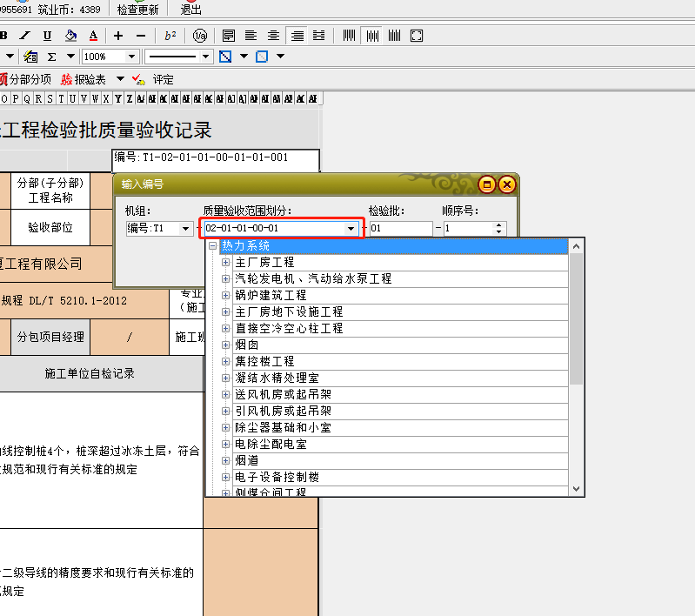Expand 集控楼工程 node
695x616 pixels.
coord(225,361)
